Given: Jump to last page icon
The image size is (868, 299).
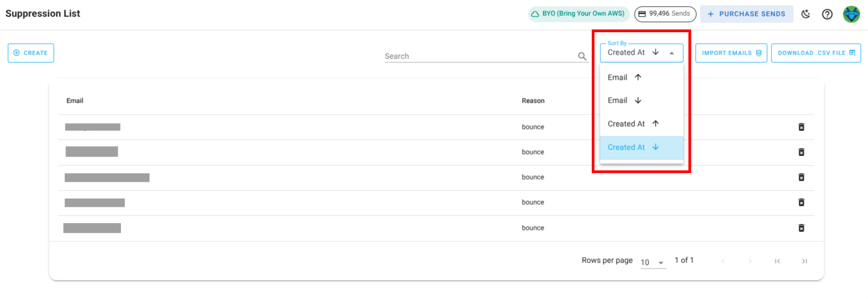Looking at the screenshot, I should click(804, 261).
